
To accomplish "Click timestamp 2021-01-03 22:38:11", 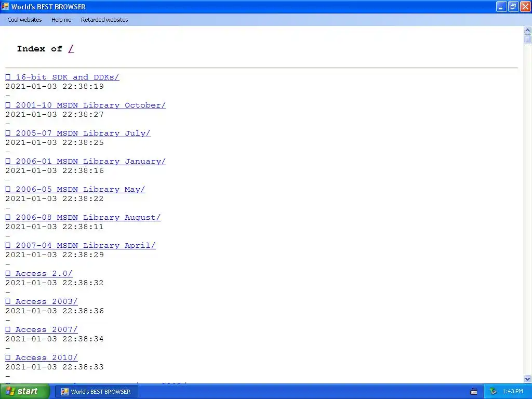I will point(55,227).
